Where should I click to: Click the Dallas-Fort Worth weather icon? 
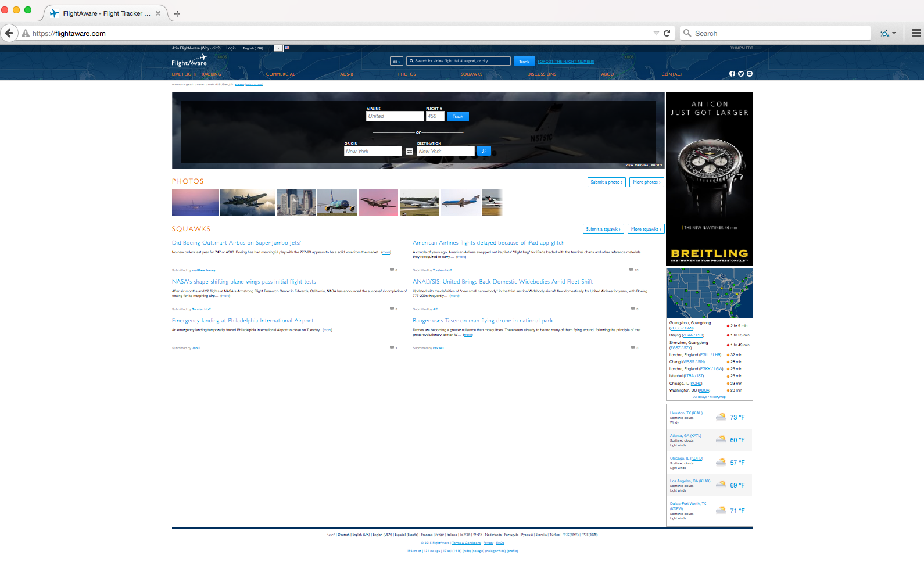point(721,510)
